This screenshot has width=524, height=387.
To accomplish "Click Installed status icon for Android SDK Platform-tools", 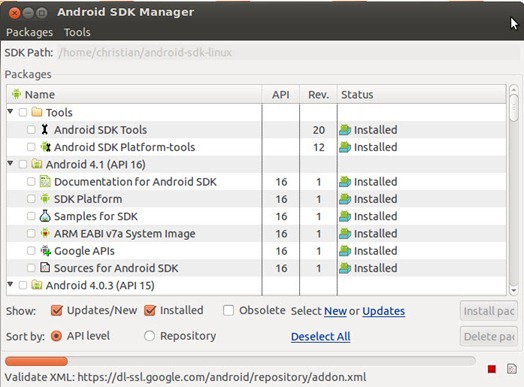I will (345, 147).
